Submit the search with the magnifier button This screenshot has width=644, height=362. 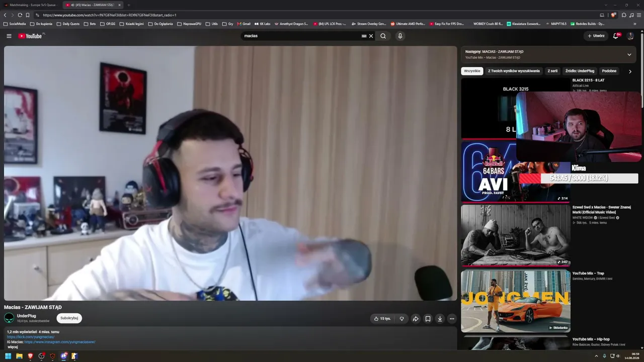pos(383,36)
